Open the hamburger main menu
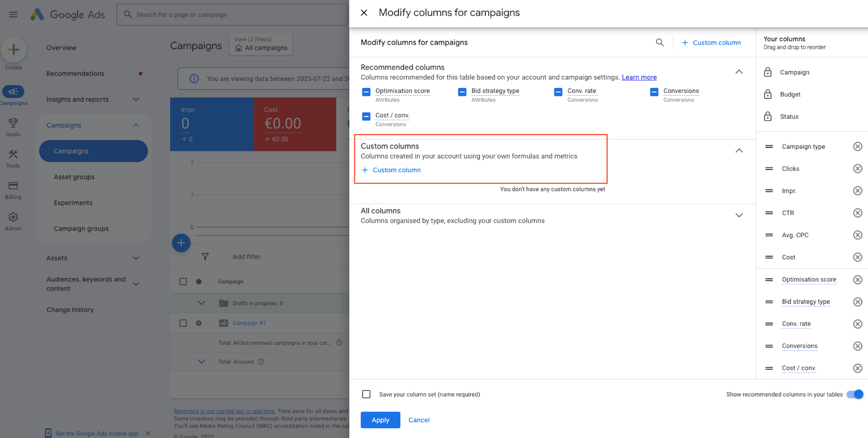Image resolution: width=868 pixels, height=438 pixels. (13, 14)
